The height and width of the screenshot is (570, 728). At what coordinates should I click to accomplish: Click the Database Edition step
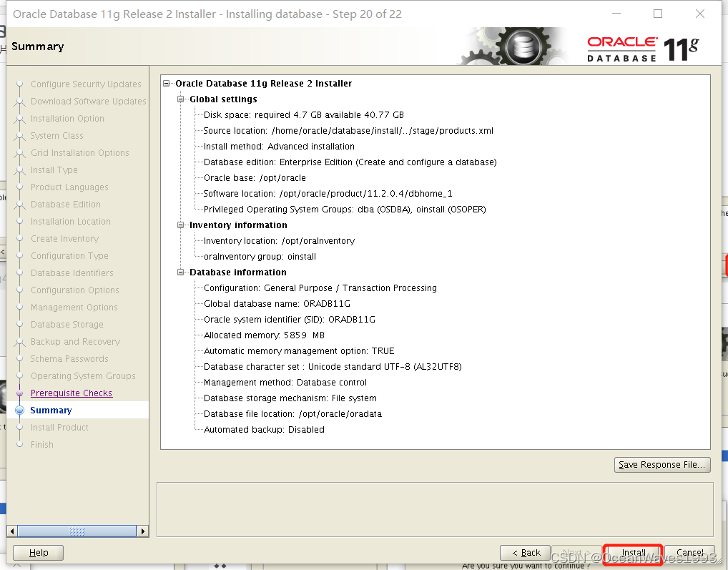(66, 205)
